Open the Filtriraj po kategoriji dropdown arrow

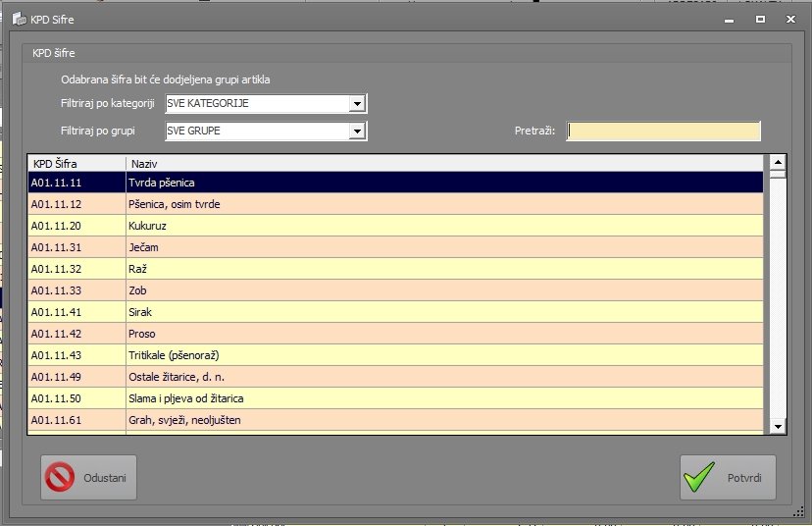pyautogui.click(x=357, y=104)
